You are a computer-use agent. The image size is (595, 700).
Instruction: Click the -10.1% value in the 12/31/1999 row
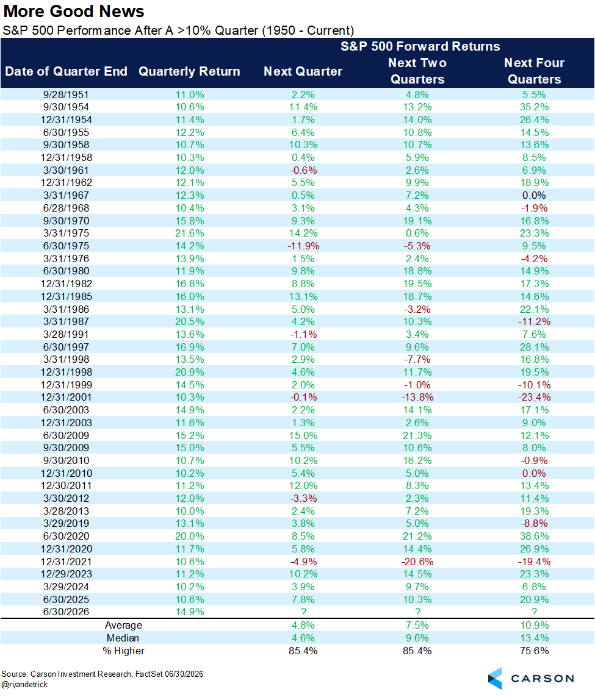coord(534,385)
